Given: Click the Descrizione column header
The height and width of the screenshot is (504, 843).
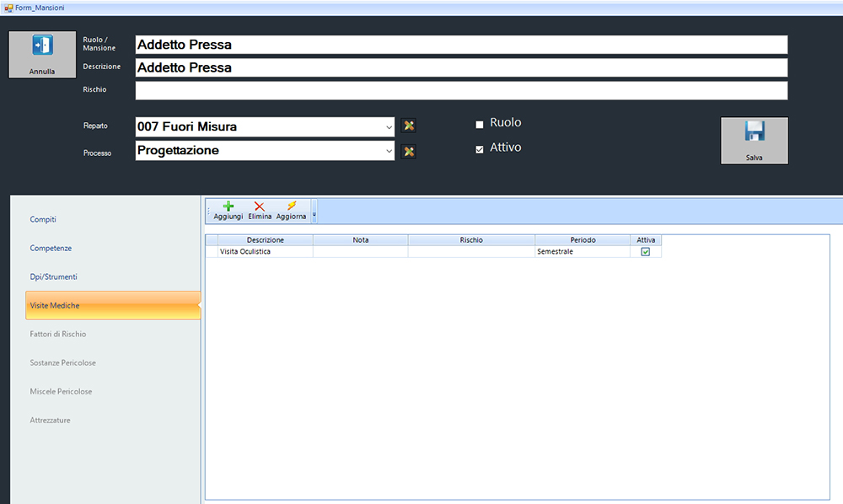Looking at the screenshot, I should point(265,240).
